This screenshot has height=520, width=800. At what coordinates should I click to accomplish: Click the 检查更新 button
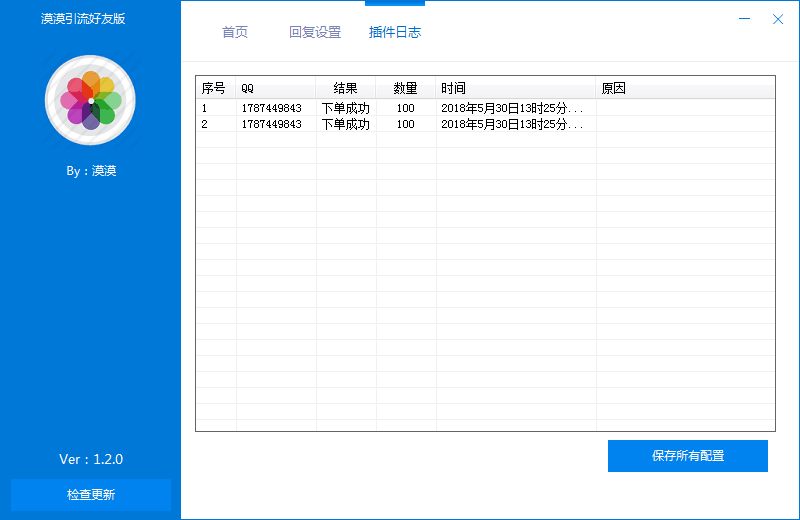[x=91, y=495]
